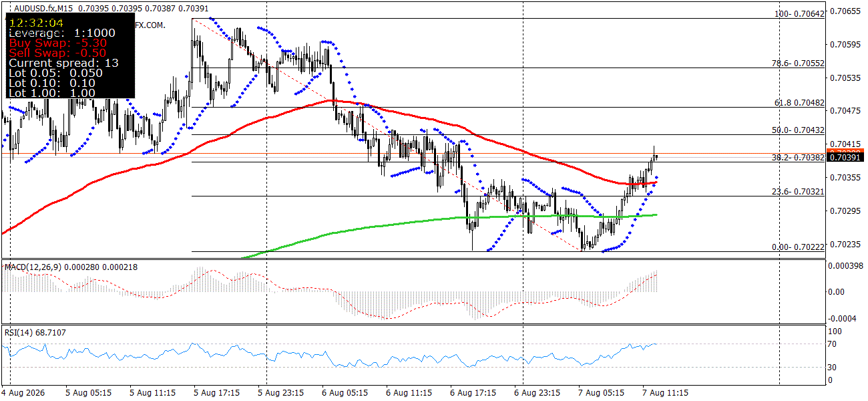868x401 pixels.
Task: Click the Lot 0.10: 0.10 line
Action: pyautogui.click(x=51, y=83)
